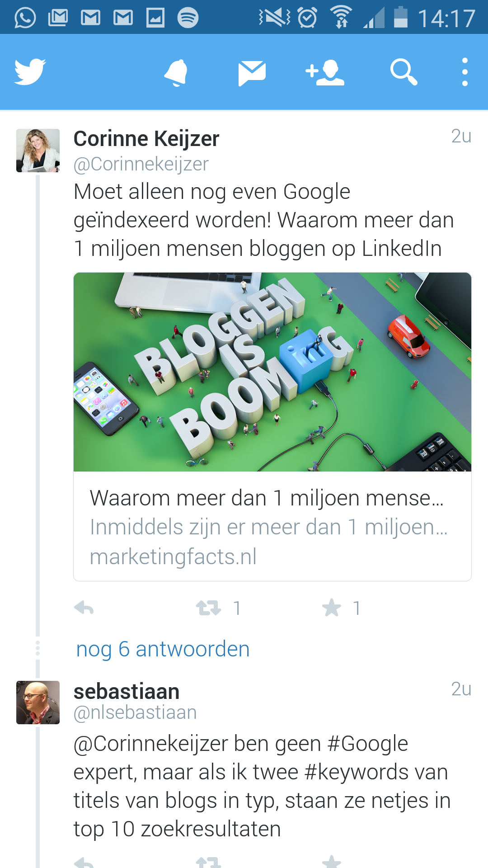Open the find people icon
The width and height of the screenshot is (488, 868).
(x=325, y=72)
